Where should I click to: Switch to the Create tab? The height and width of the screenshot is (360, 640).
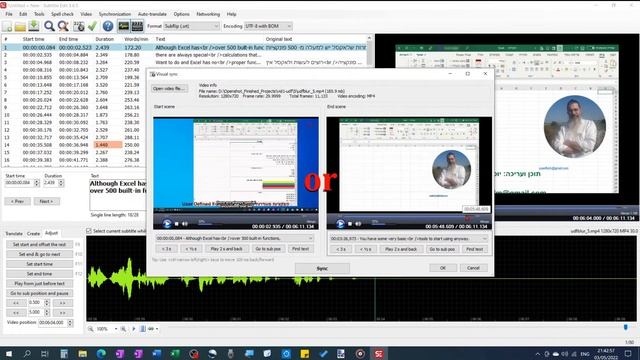click(x=33, y=233)
